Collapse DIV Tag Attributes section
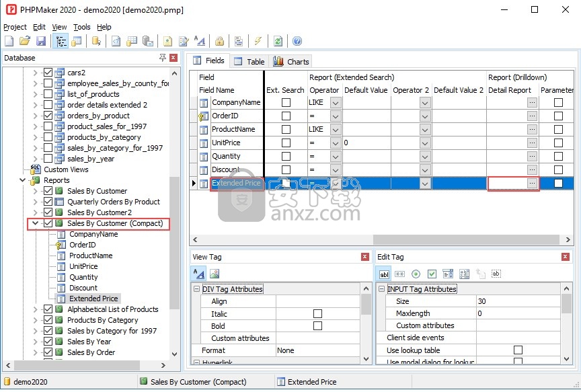The height and width of the screenshot is (392, 581). coord(196,289)
